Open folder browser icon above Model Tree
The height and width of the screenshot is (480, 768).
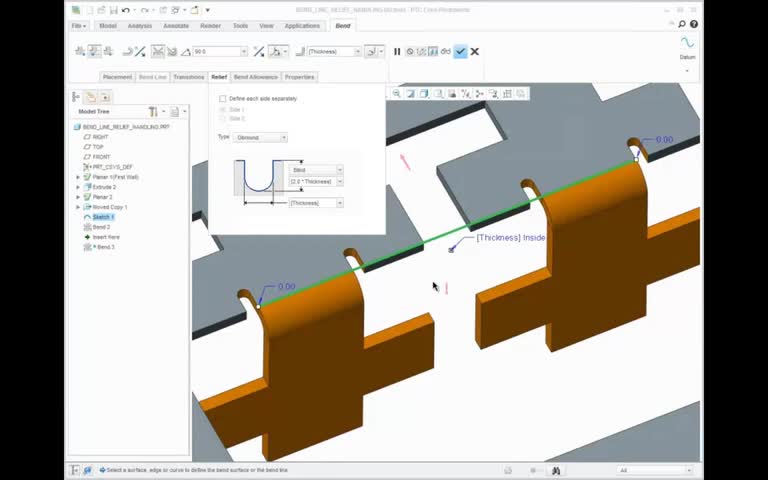pos(90,96)
